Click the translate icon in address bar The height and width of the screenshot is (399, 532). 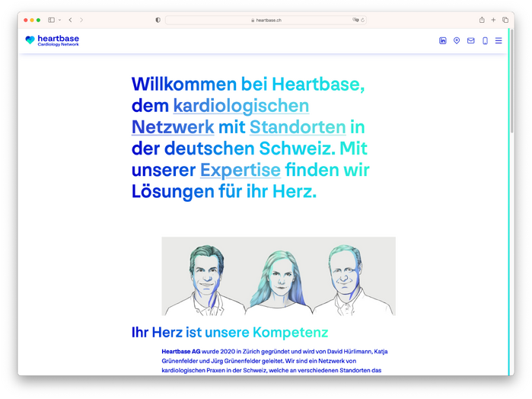click(x=355, y=20)
